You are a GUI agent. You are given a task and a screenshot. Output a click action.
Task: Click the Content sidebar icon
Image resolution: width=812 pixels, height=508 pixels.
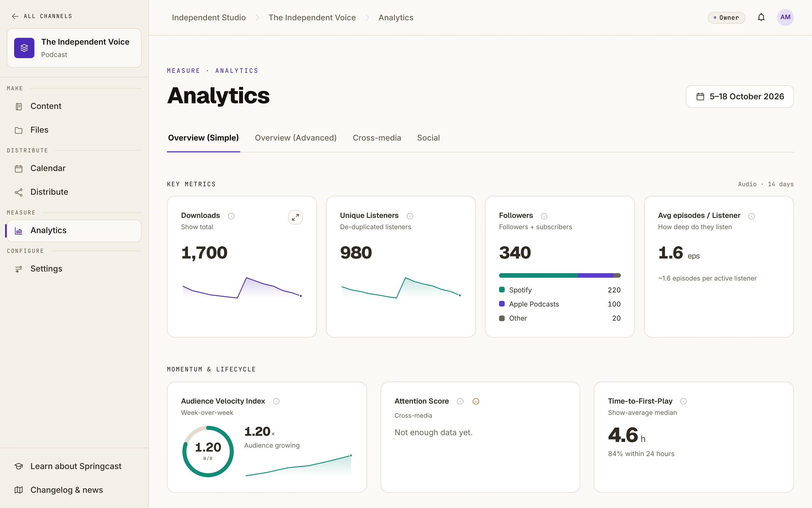point(19,106)
